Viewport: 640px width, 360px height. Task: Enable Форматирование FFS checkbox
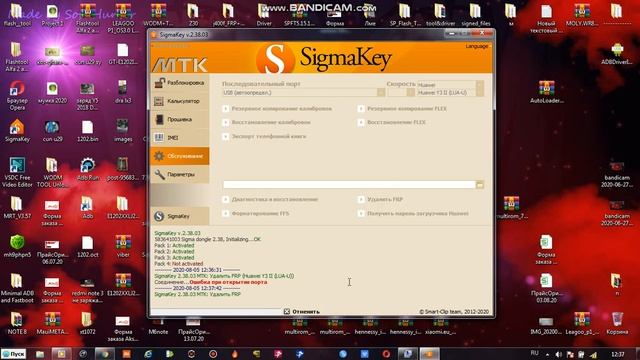point(225,213)
